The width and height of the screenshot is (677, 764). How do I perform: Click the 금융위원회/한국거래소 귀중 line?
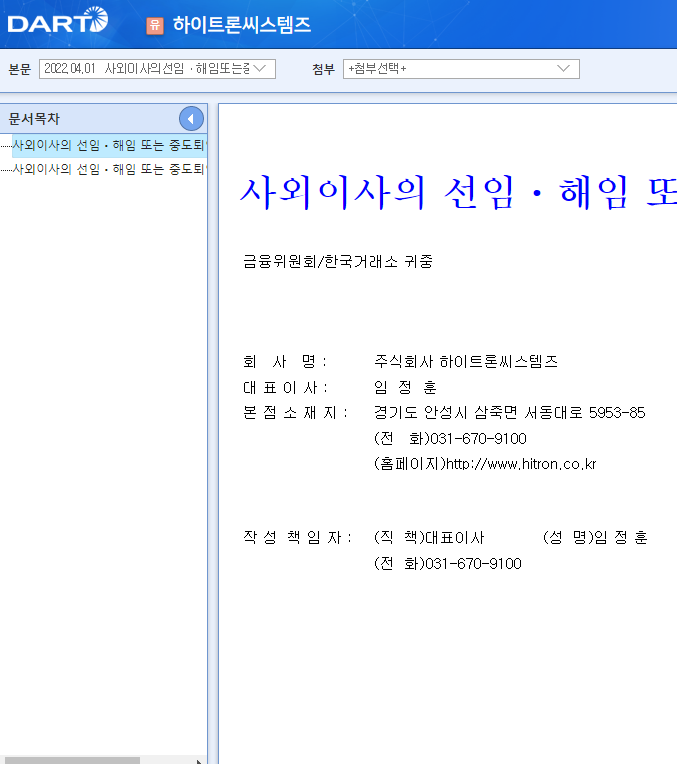pyautogui.click(x=338, y=262)
